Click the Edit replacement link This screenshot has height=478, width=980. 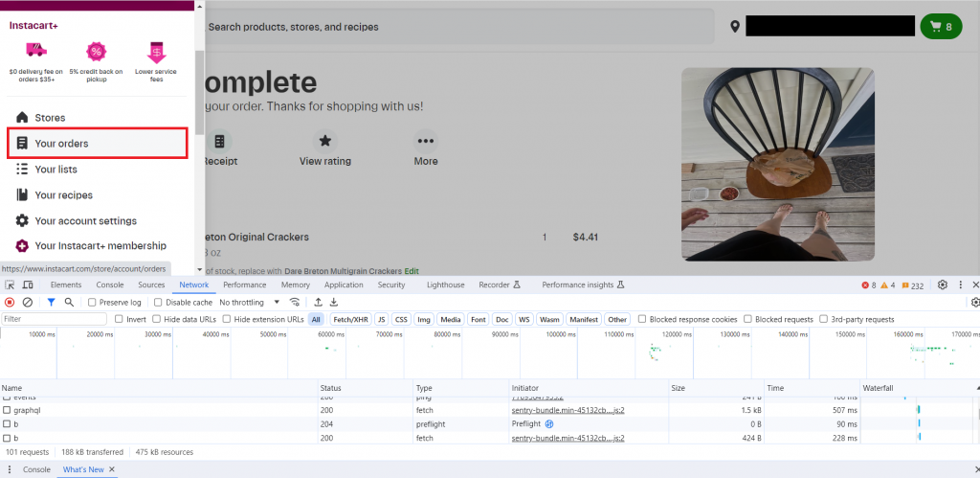[412, 271]
